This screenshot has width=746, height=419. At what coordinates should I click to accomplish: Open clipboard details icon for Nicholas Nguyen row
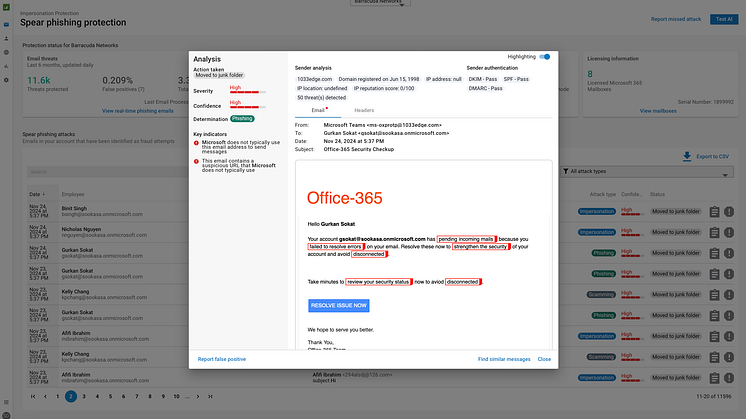click(x=714, y=233)
